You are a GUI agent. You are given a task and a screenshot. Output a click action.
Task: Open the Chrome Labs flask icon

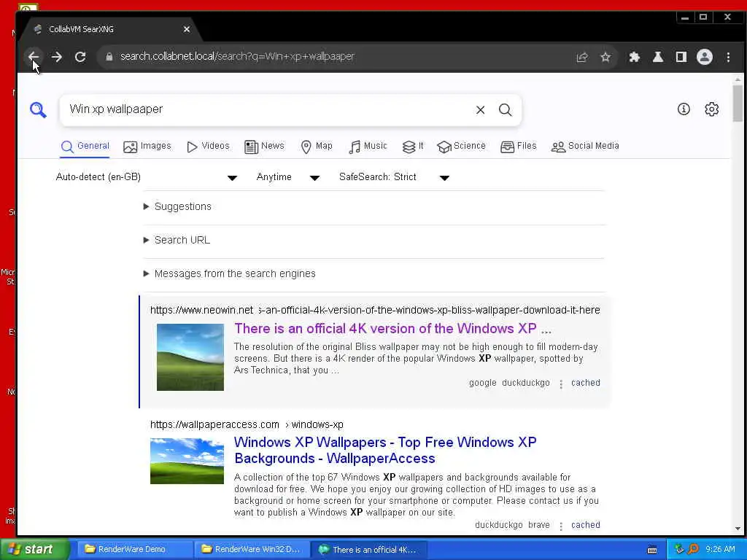657,57
